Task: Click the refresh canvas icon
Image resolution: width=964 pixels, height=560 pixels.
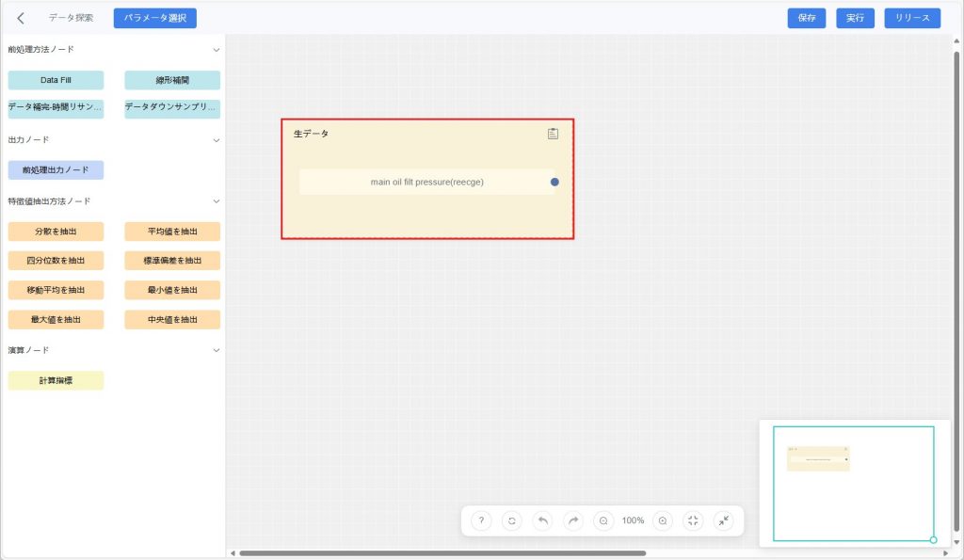Action: click(511, 520)
